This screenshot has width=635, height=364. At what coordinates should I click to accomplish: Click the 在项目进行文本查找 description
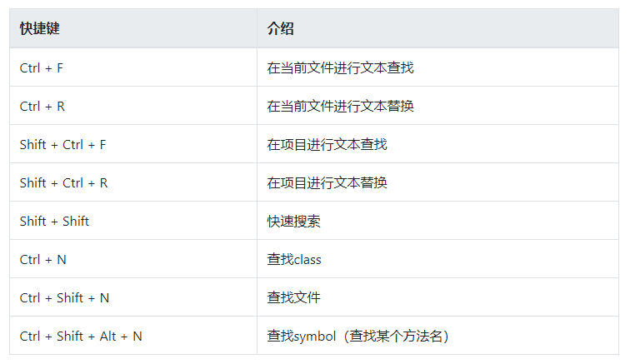tap(327, 144)
